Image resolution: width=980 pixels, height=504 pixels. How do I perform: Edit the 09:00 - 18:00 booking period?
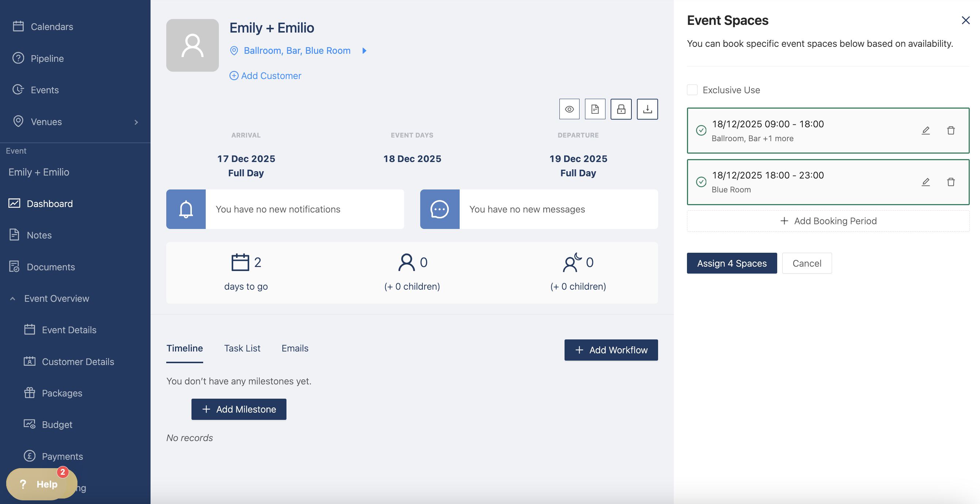pyautogui.click(x=926, y=131)
